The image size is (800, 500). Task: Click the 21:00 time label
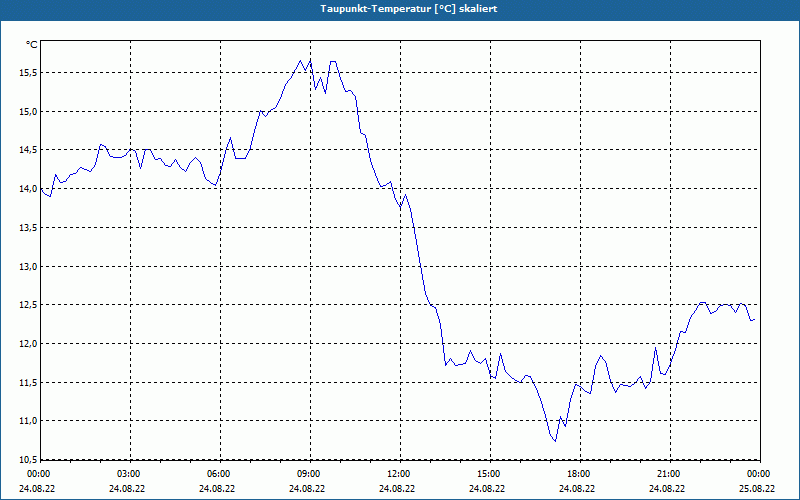click(x=669, y=474)
